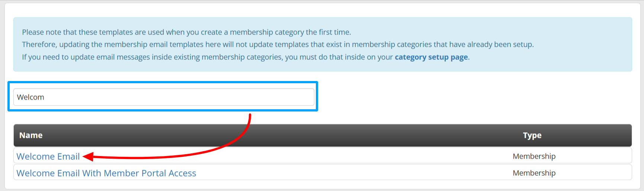Click the empty middle of the dark table header

[x=283, y=135]
